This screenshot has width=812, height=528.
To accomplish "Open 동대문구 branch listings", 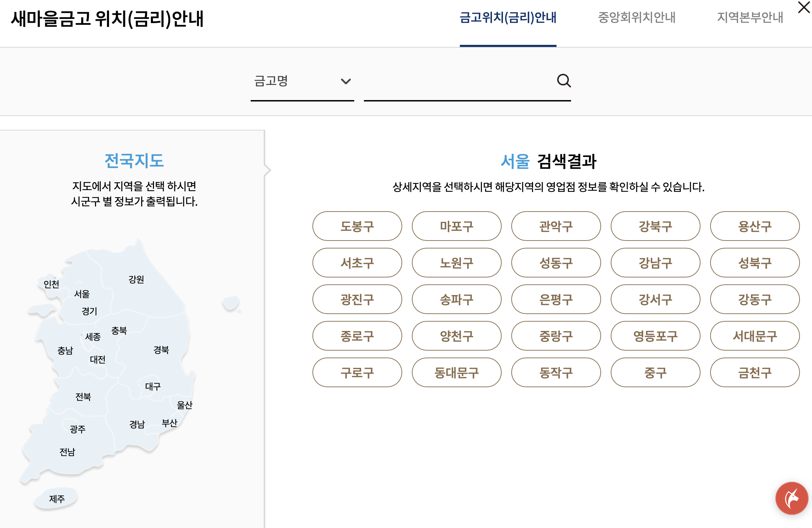I will pyautogui.click(x=456, y=373).
